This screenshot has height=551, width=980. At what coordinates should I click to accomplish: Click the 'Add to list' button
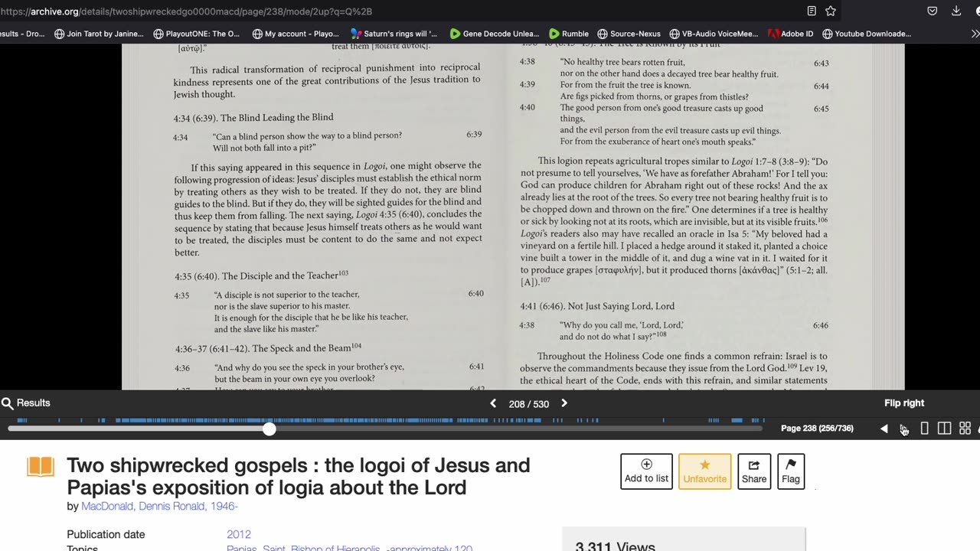coord(646,471)
